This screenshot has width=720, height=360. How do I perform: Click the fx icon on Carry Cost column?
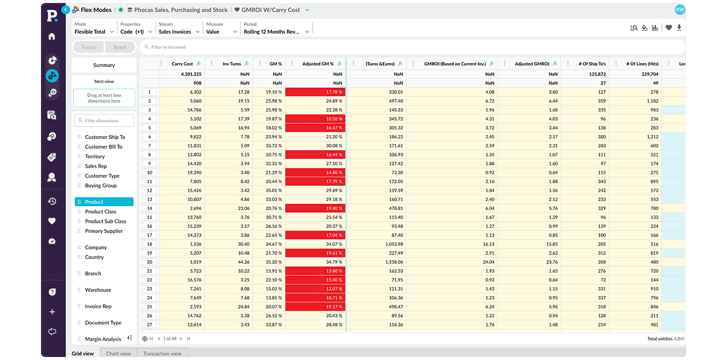[199, 63]
